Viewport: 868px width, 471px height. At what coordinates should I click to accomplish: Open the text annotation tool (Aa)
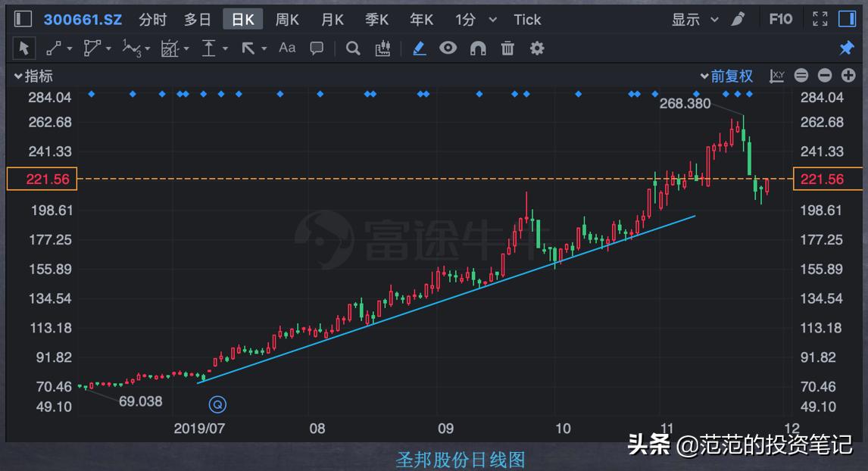(x=286, y=48)
